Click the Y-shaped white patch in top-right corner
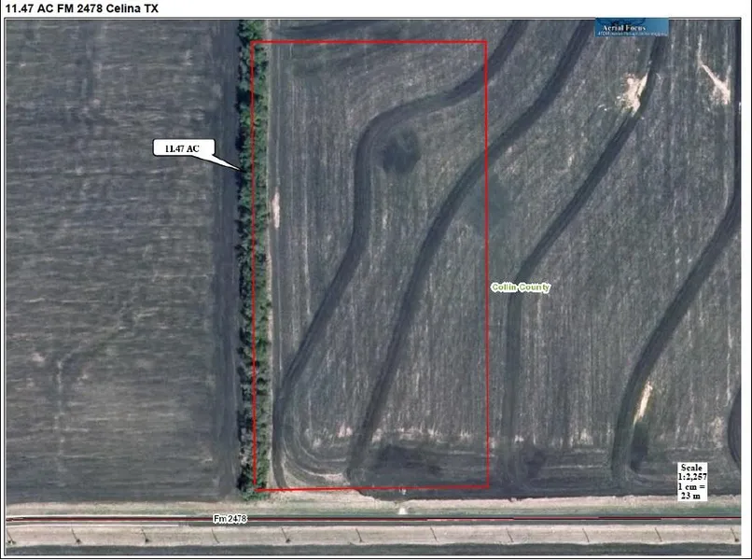This screenshot has width=752, height=560. click(x=716, y=84)
